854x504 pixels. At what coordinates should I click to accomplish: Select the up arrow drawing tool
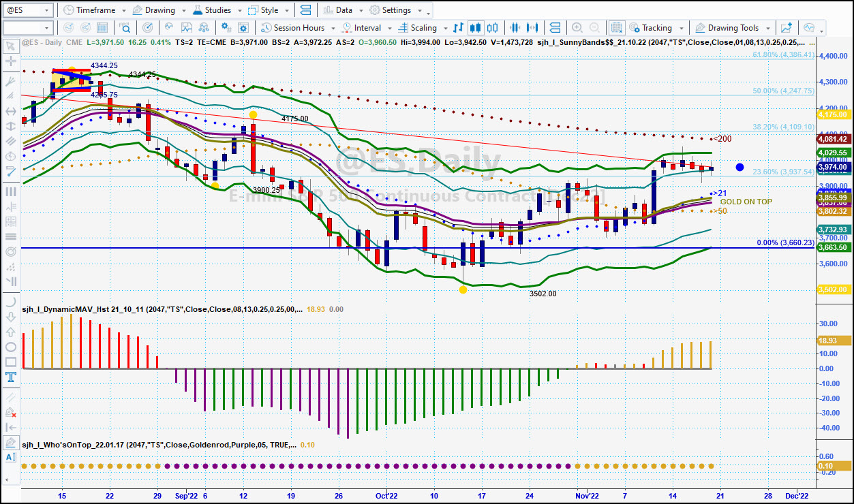pyautogui.click(x=11, y=332)
